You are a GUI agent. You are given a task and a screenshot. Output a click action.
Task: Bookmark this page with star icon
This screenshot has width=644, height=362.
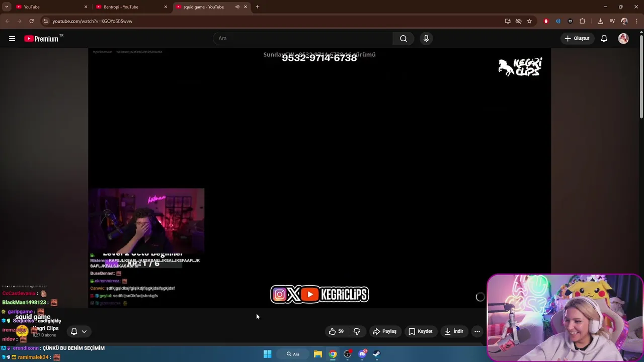(x=529, y=21)
